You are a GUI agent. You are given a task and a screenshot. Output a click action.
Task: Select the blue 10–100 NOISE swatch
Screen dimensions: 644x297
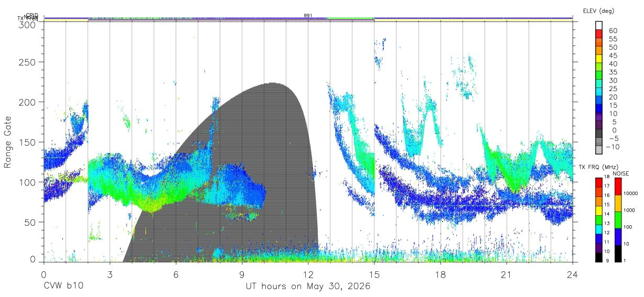618,237
